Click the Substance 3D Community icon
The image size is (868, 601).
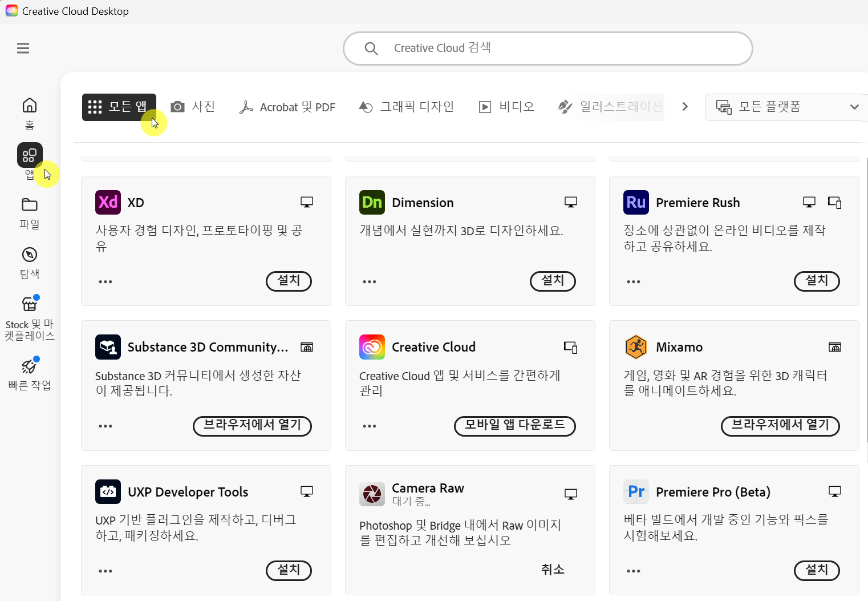click(108, 347)
